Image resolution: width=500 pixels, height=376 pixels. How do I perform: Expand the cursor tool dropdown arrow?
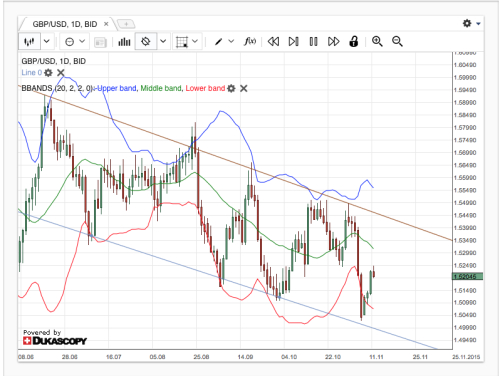coord(163,41)
